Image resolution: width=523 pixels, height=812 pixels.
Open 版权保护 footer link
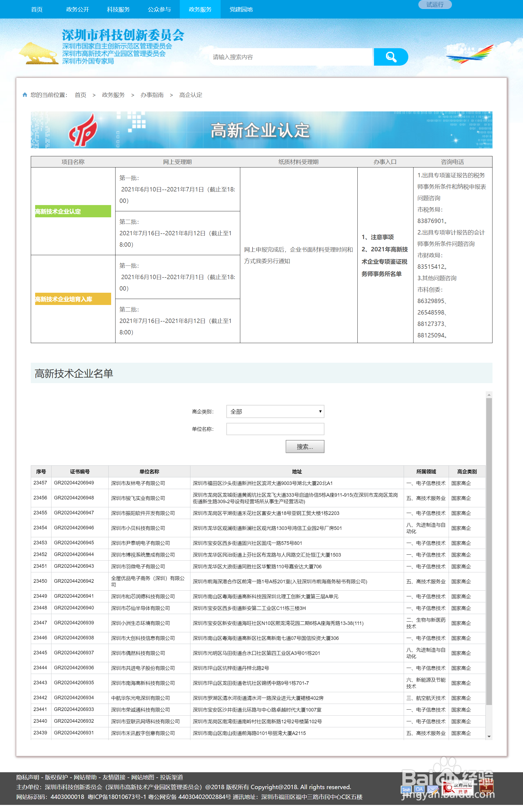pyautogui.click(x=56, y=777)
